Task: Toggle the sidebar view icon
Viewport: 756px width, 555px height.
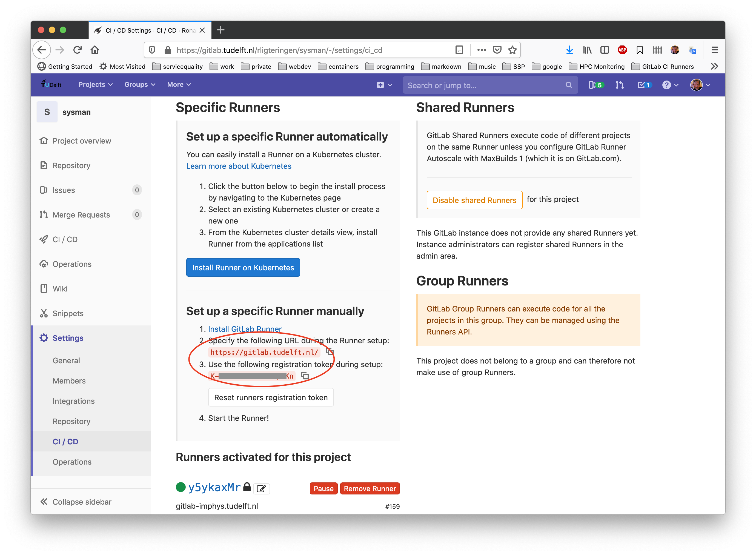Action: [x=605, y=50]
